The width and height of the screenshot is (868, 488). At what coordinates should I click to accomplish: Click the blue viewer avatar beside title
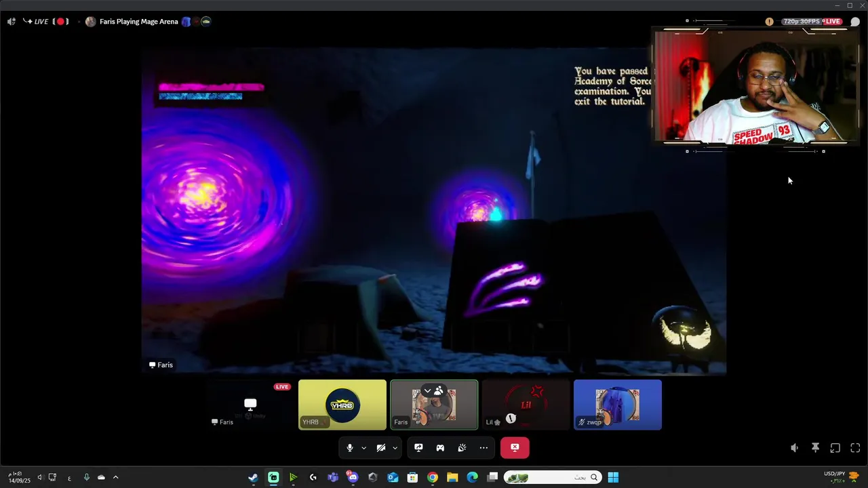tap(186, 22)
